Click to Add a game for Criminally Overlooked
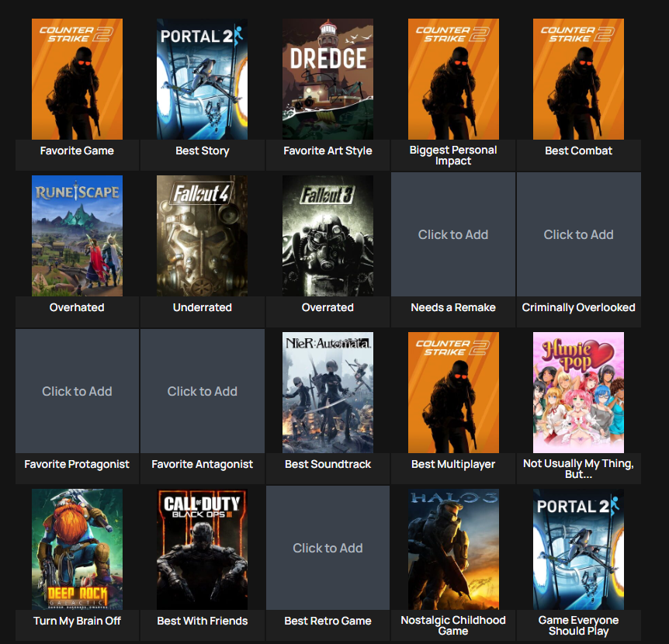669x644 pixels. pyautogui.click(x=578, y=234)
